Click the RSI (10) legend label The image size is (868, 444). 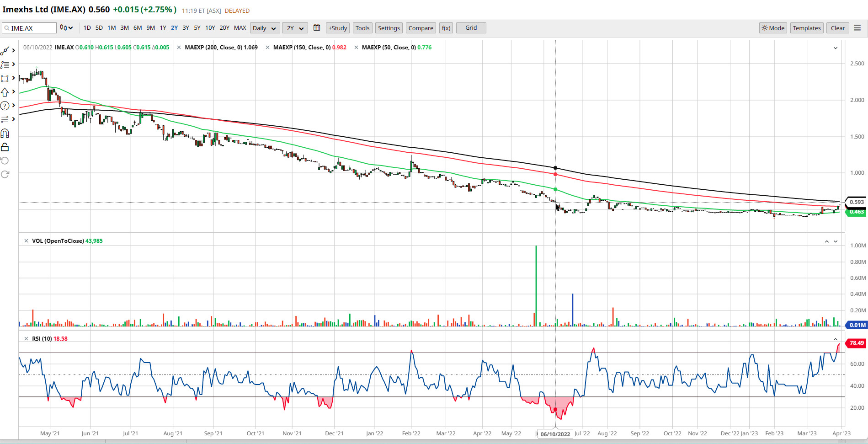click(x=42, y=339)
